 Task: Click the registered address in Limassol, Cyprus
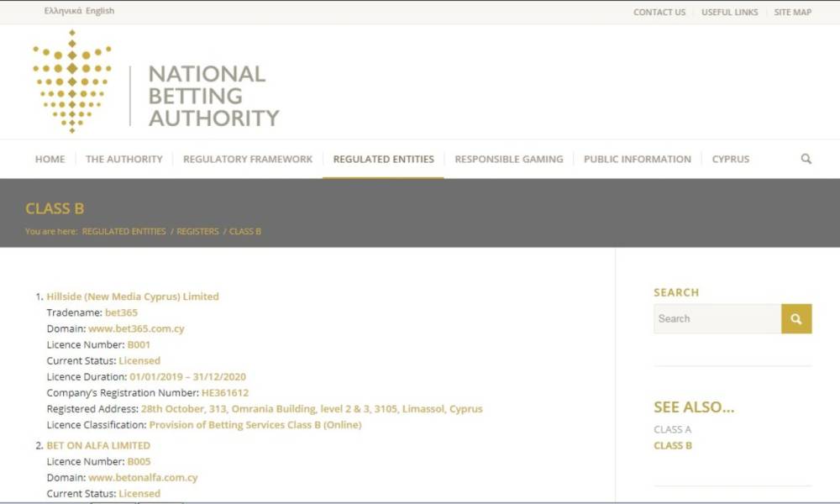point(312,409)
